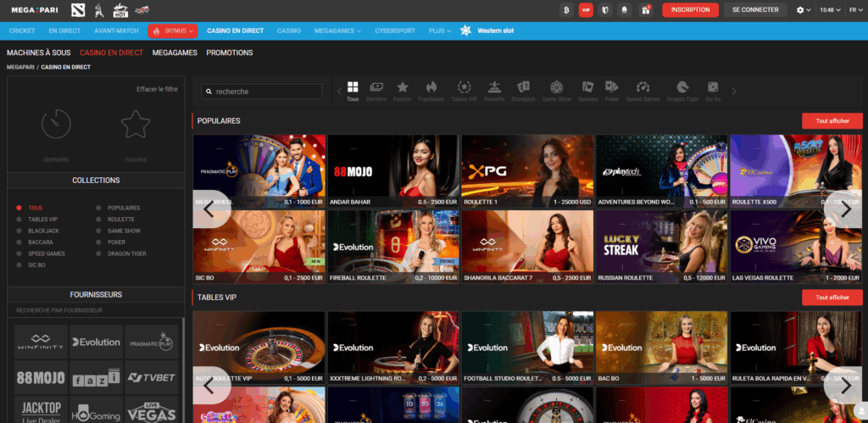Expand the Megagames dropdown in blue nav bar
This screenshot has height=423, width=868.
[337, 31]
